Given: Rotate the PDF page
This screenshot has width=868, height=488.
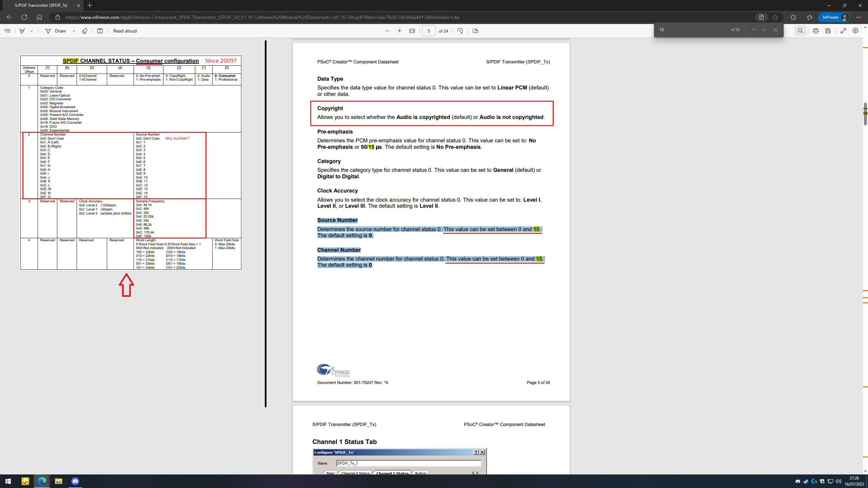Looking at the screenshot, I should point(460,31).
